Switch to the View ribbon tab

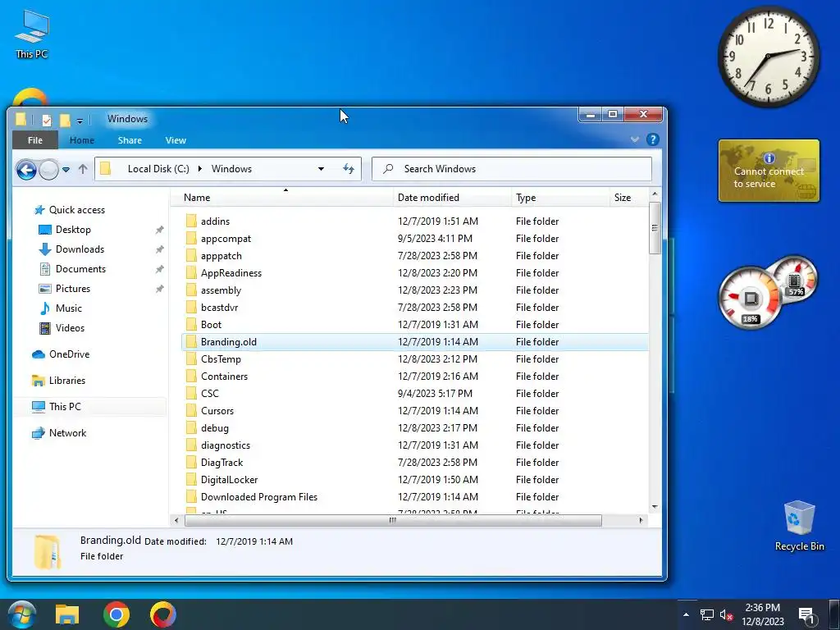176,139
